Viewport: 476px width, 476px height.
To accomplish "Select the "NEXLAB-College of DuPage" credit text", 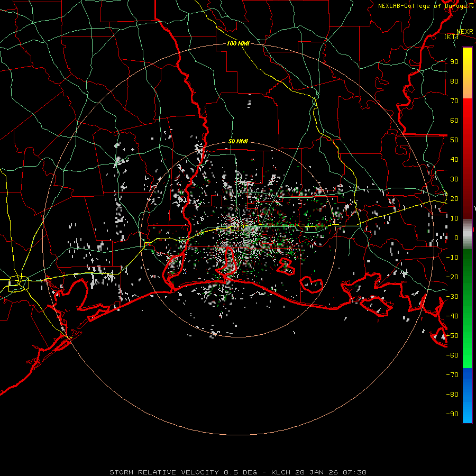I will tap(423, 6).
